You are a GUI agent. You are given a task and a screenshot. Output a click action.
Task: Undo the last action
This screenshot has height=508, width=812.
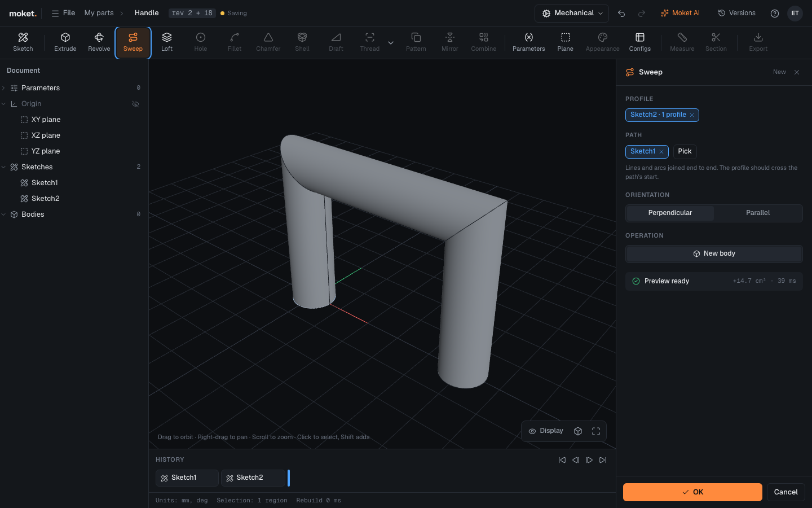[621, 14]
